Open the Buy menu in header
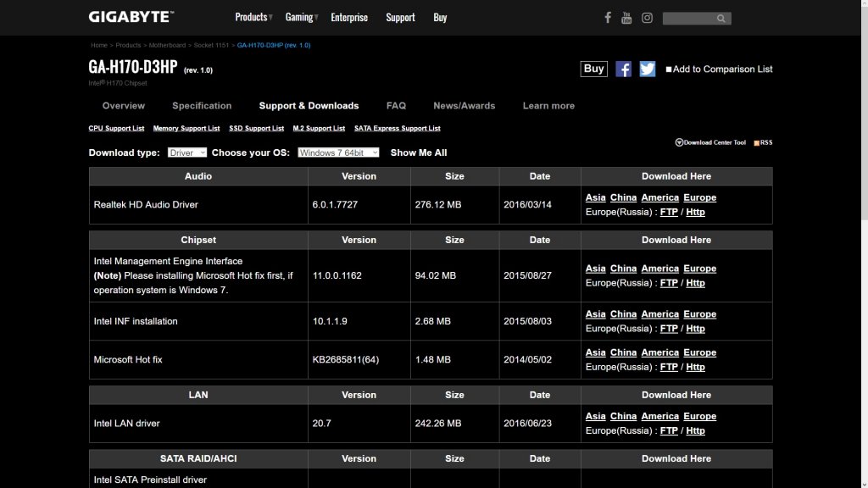This screenshot has height=488, width=868. pyautogui.click(x=440, y=17)
